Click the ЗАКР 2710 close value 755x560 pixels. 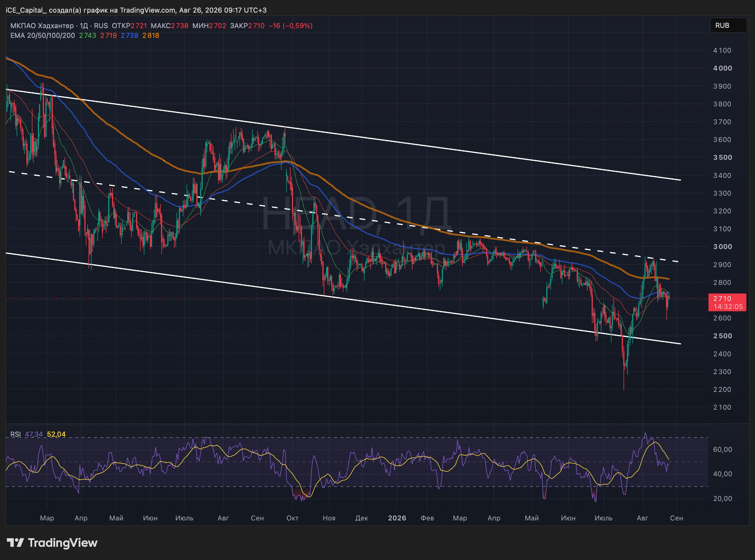coord(247,26)
